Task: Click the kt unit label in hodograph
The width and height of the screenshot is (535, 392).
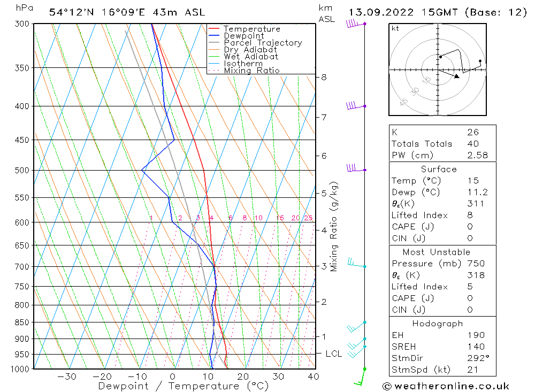Action: click(x=395, y=28)
